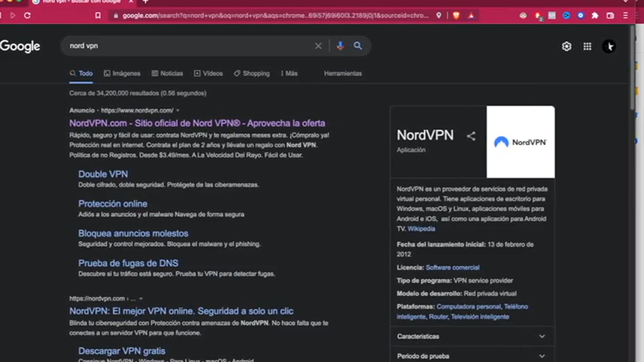Reload the page with the refresh icon
This screenshot has height=362, width=644.
28,15
